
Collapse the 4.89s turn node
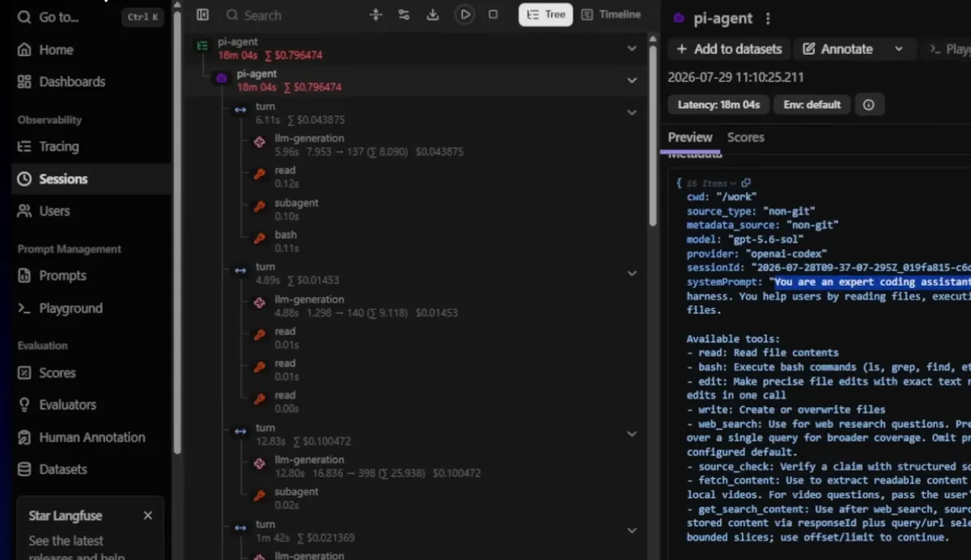click(x=632, y=273)
